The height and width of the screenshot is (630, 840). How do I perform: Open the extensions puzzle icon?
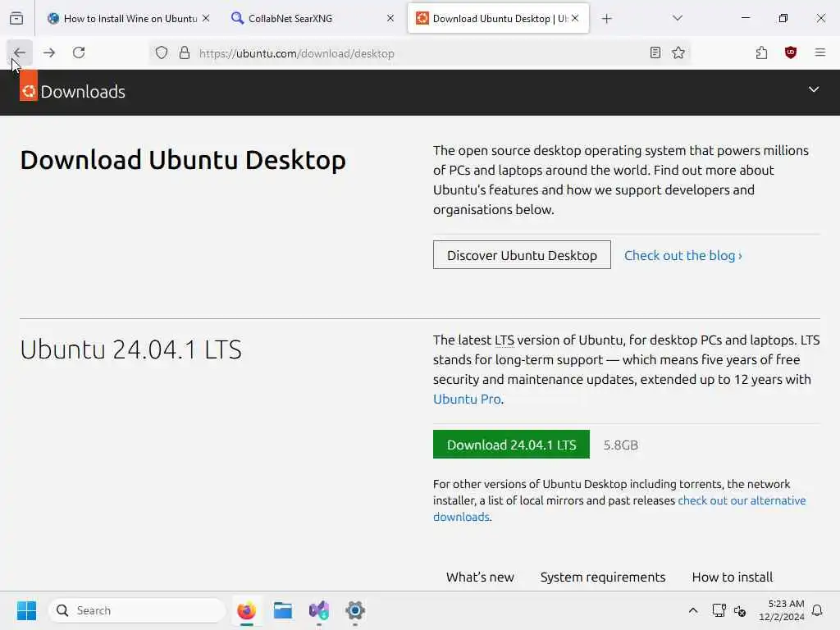761,52
